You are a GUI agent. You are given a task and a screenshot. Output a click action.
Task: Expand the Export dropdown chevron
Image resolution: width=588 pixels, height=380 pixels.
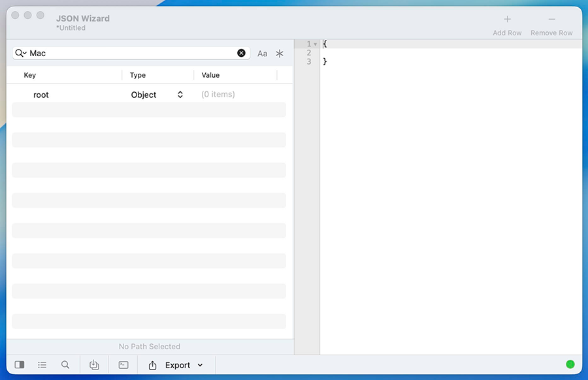[200, 365]
